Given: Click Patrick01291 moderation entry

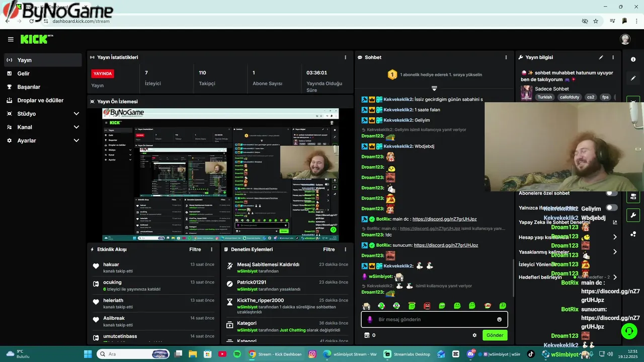Looking at the screenshot, I should 252,283.
